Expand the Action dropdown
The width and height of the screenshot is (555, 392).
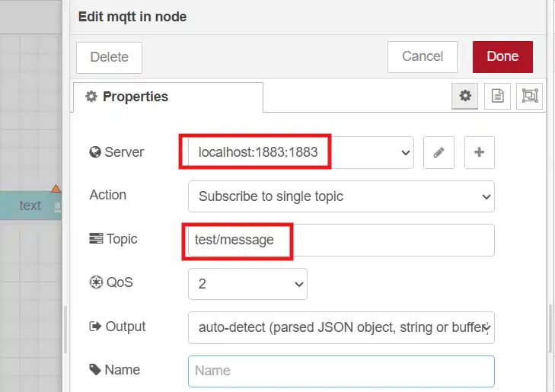click(341, 196)
